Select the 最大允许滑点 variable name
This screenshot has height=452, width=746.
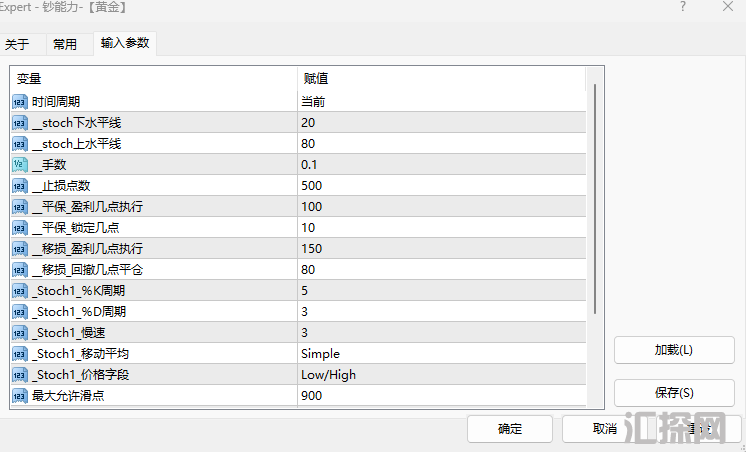(68, 396)
